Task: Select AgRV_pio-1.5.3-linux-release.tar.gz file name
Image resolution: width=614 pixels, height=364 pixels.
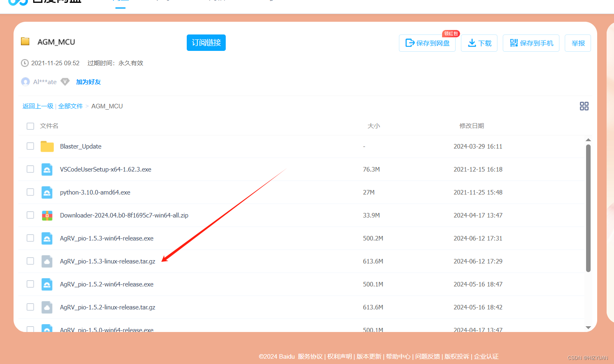Action: (x=108, y=261)
